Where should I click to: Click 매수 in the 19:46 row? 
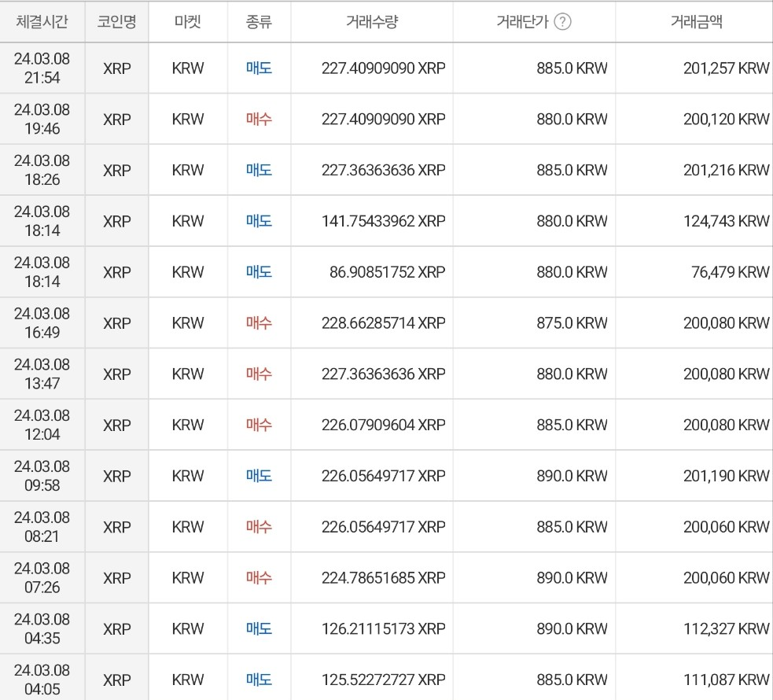click(259, 120)
